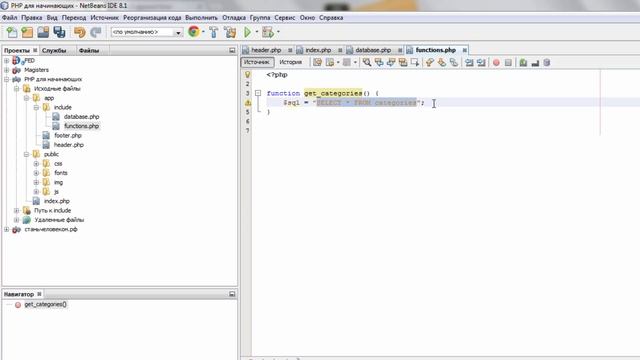Open the Файлы panel tab
Screen dimensions: 640x360
[89, 50]
